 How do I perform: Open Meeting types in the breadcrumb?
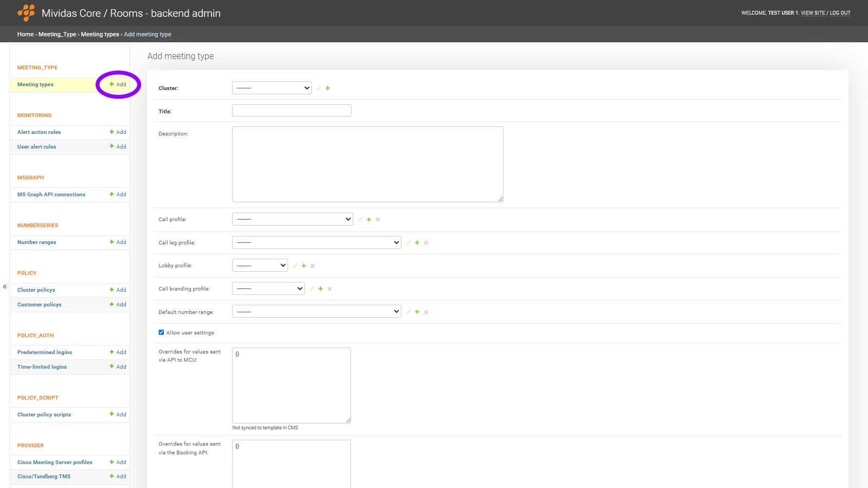pyautogui.click(x=100, y=34)
